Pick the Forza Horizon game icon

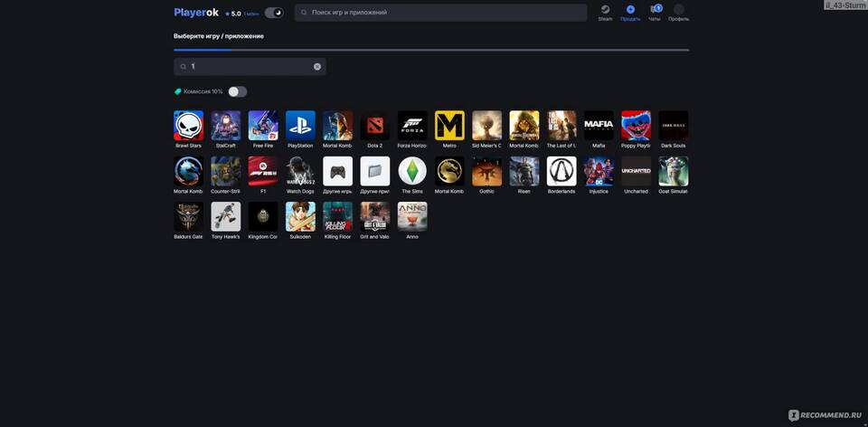412,126
